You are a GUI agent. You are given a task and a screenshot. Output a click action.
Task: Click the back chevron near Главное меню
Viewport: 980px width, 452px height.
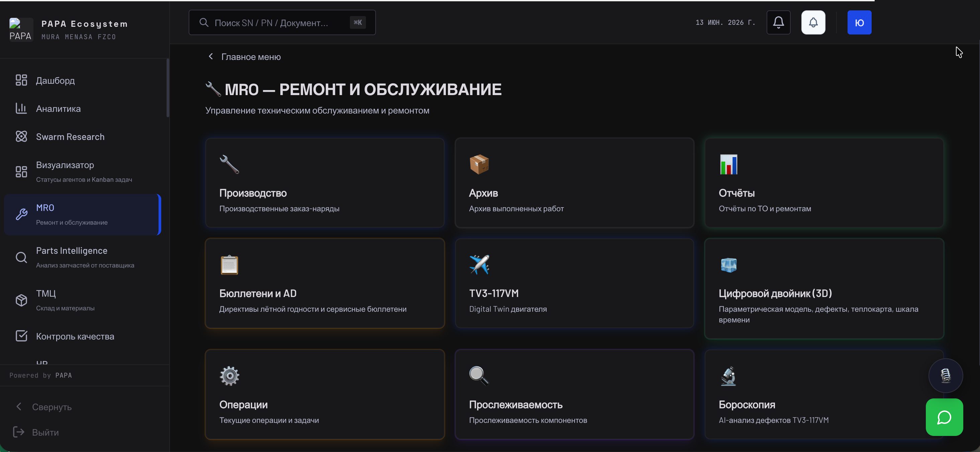(x=211, y=56)
